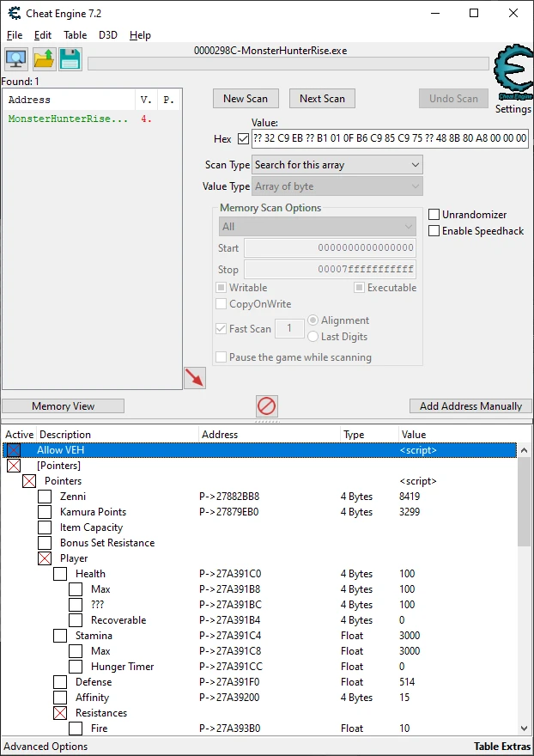Open the Scan Type dropdown
Image resolution: width=534 pixels, height=756 pixels.
click(337, 165)
